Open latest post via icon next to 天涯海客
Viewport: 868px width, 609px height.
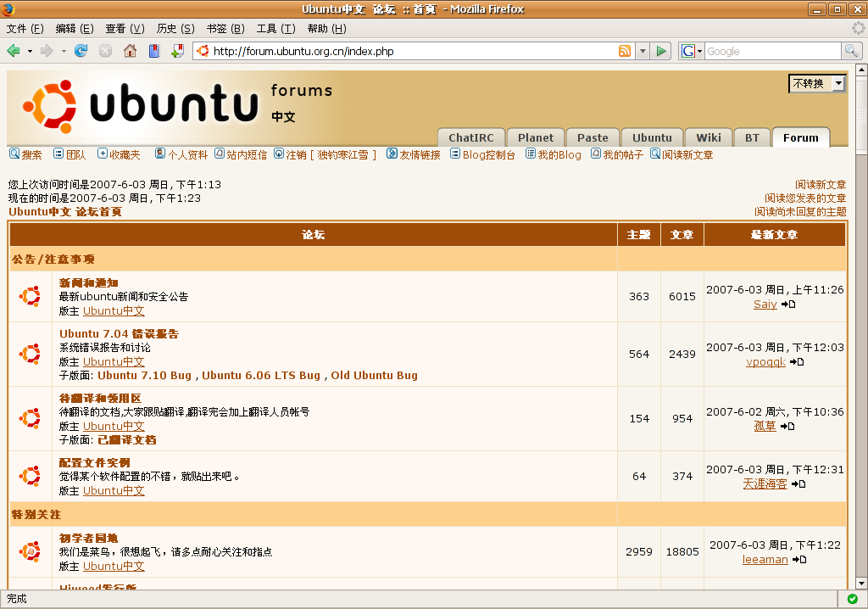[798, 483]
